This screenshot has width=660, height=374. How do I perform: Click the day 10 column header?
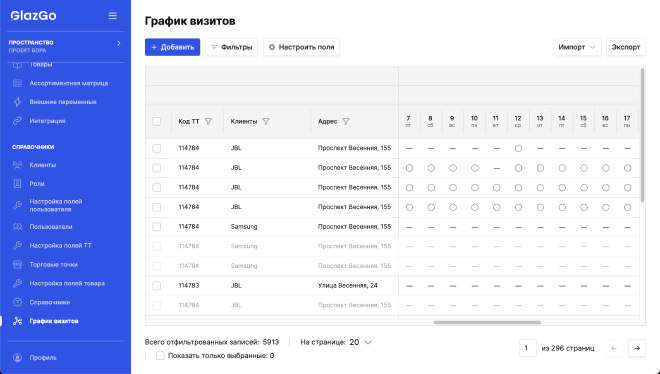(x=474, y=121)
